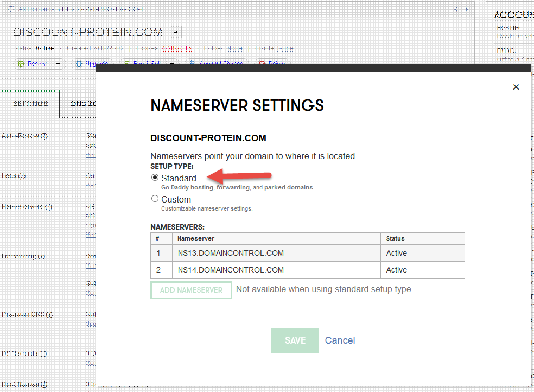
Task: Click the Status column header in the table
Action: [422, 238]
